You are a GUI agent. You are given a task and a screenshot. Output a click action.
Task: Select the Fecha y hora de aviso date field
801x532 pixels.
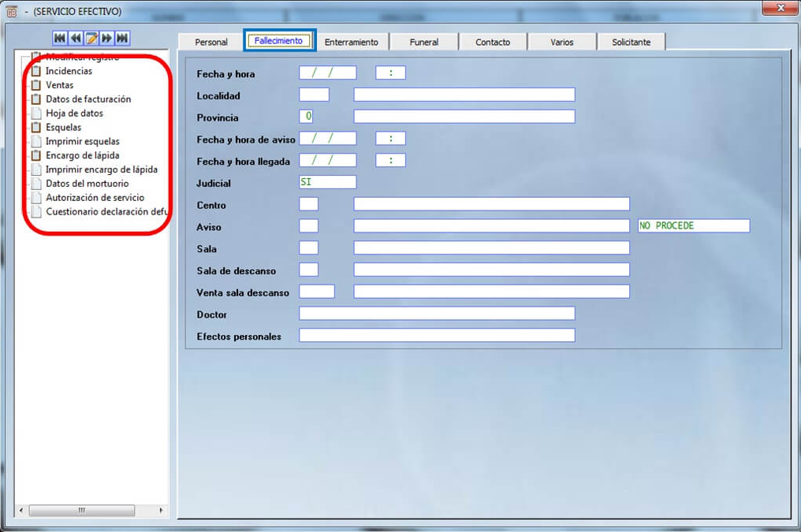[327, 139]
